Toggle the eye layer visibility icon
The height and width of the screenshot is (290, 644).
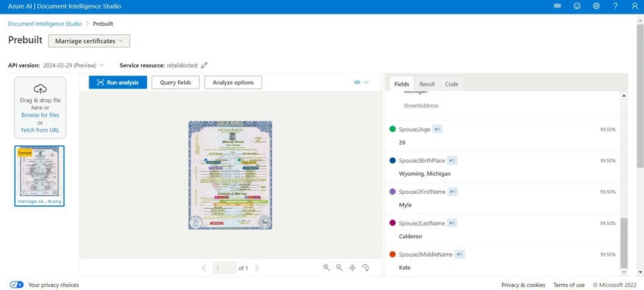pos(357,82)
